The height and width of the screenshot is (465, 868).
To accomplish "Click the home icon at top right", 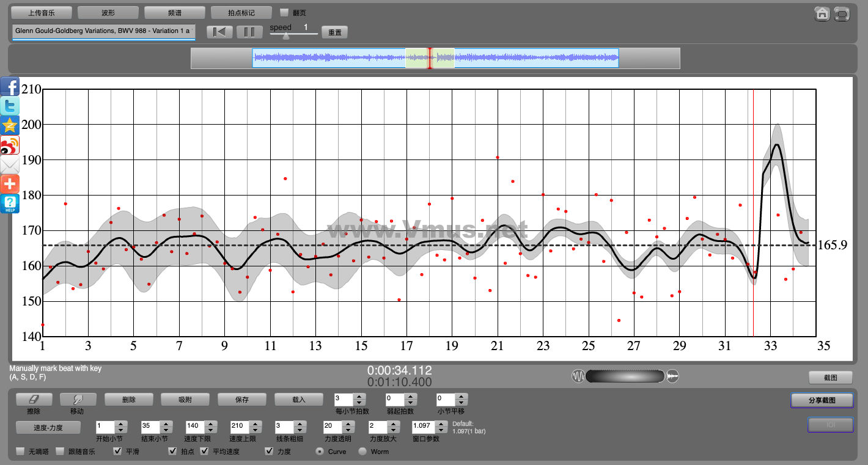I will click(822, 13).
